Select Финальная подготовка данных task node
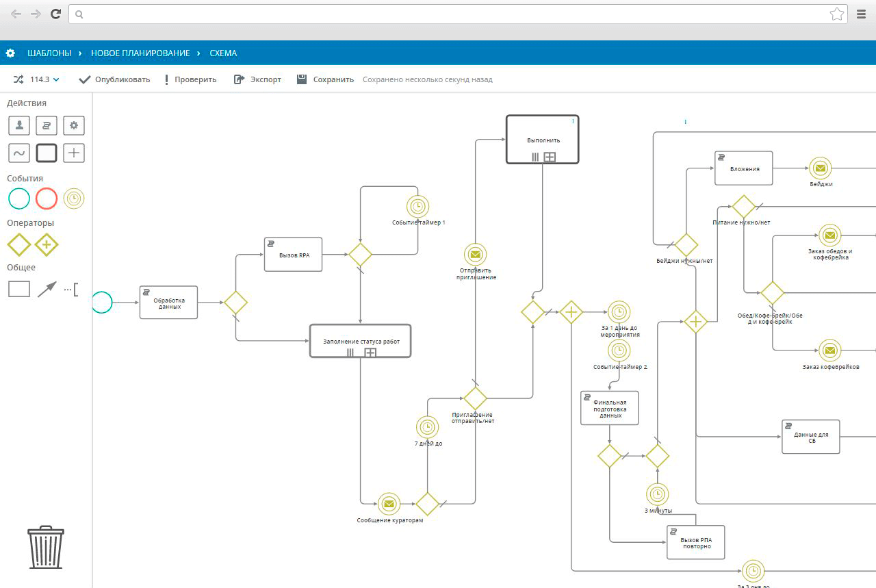The image size is (876, 588). click(x=609, y=408)
